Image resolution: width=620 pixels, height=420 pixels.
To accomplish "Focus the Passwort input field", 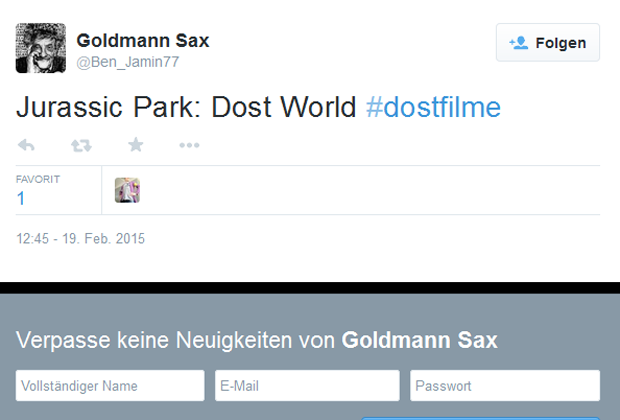I will [x=505, y=386].
